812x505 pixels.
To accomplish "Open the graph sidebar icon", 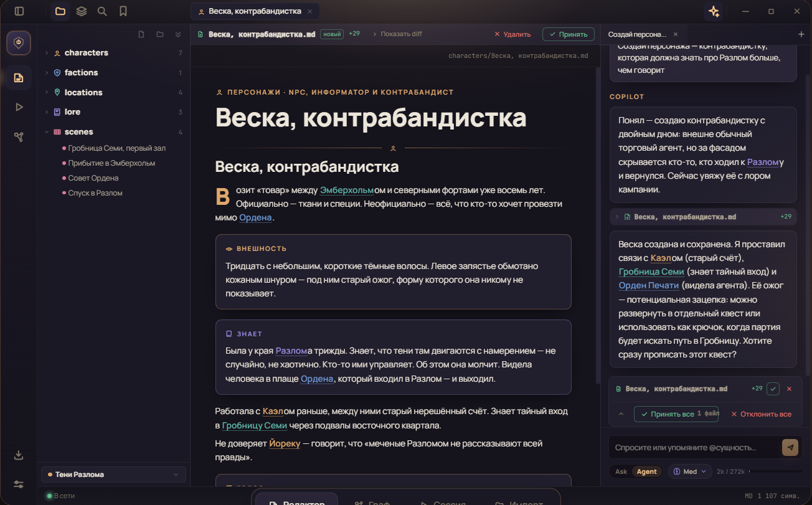I will (x=19, y=137).
